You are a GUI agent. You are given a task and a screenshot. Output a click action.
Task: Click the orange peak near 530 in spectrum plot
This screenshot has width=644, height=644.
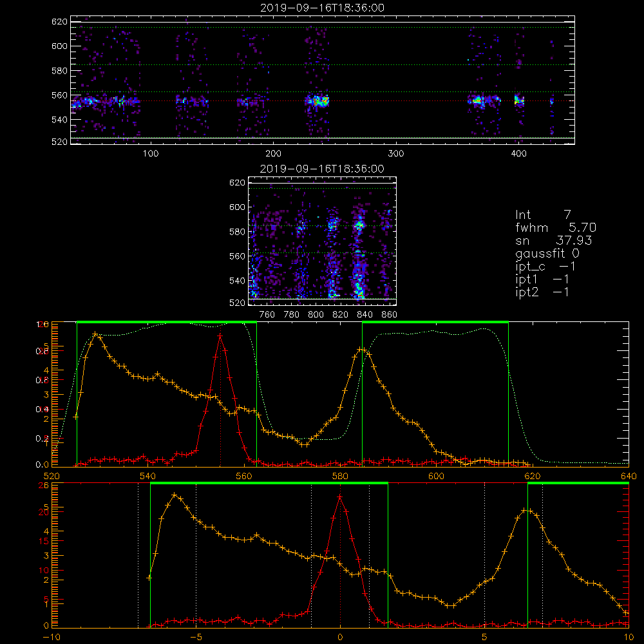tap(95, 334)
